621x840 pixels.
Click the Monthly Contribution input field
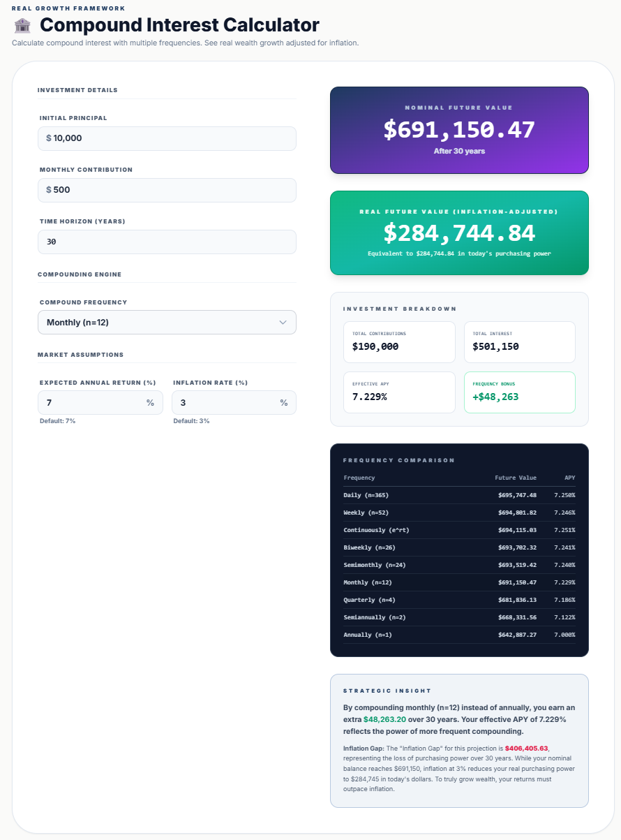pyautogui.click(x=167, y=190)
